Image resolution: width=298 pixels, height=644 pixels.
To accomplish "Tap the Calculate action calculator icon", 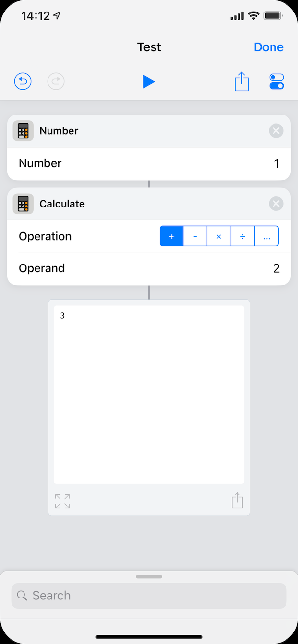I will [x=23, y=204].
